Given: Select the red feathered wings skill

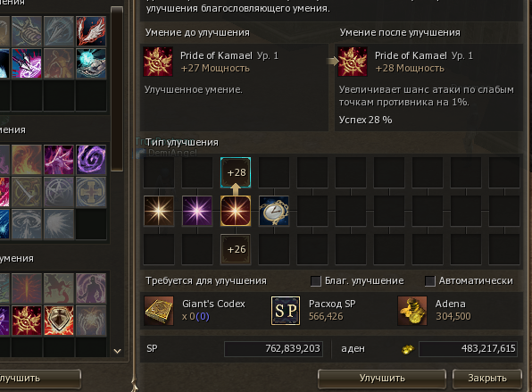Looking at the screenshot, I should point(90,31).
